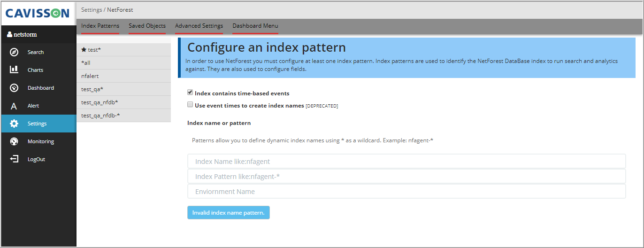Click the Invalid index name pattern button
The height and width of the screenshot is (248, 644).
(228, 212)
